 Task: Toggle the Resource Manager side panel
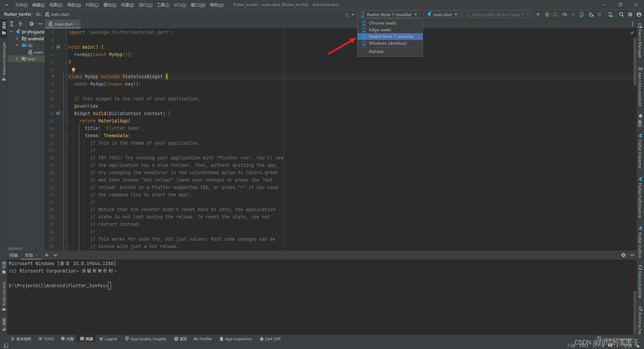coord(4,61)
